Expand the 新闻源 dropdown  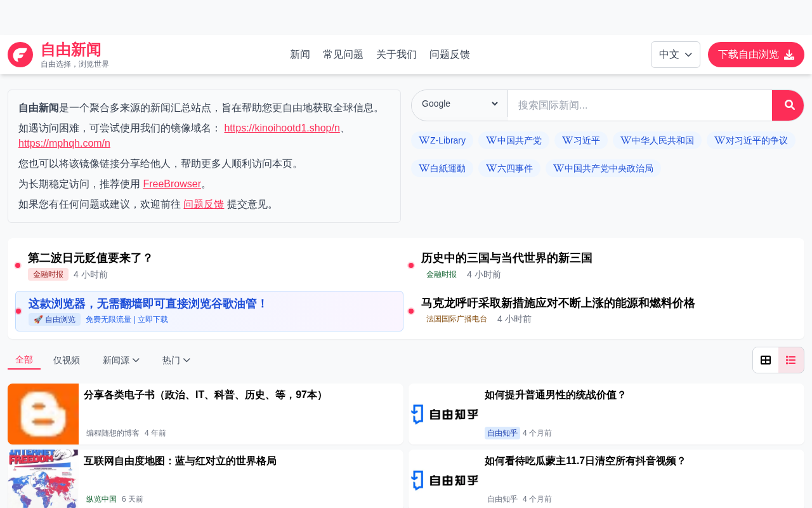tap(121, 360)
